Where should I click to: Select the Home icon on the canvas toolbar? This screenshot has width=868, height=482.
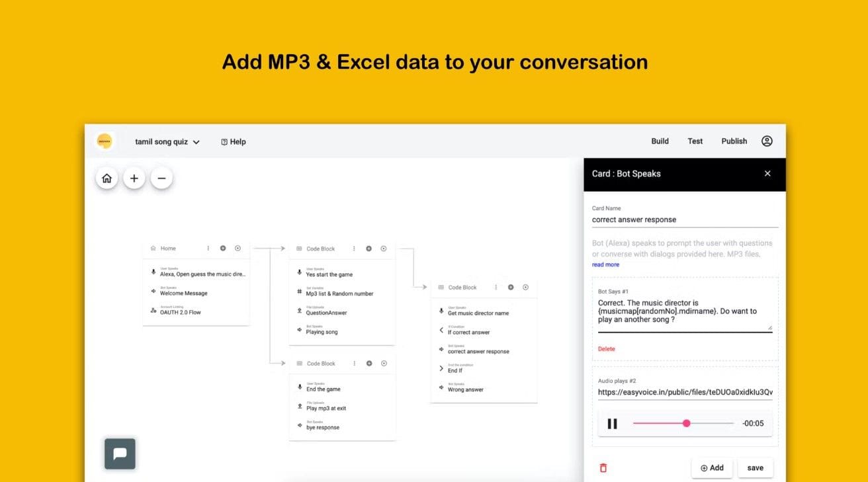(x=107, y=177)
